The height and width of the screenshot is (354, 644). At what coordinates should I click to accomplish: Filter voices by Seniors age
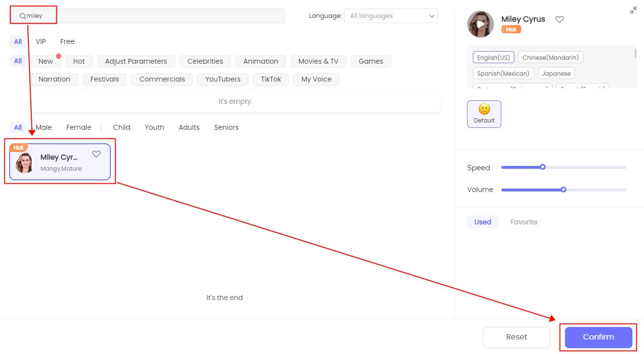coord(226,127)
